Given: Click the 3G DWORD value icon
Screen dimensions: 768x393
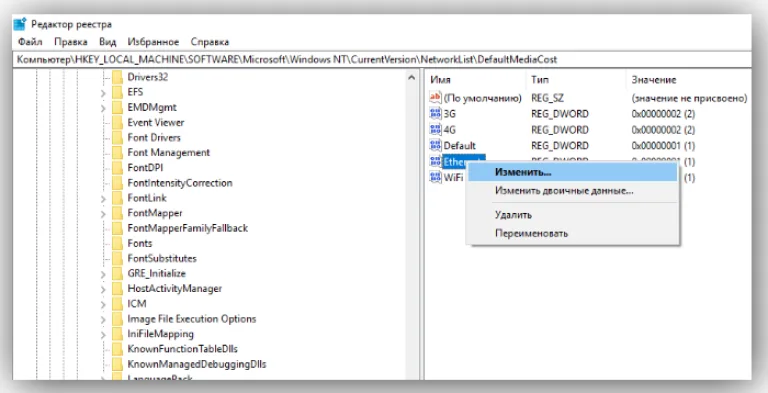Looking at the screenshot, I should pyautogui.click(x=435, y=114).
